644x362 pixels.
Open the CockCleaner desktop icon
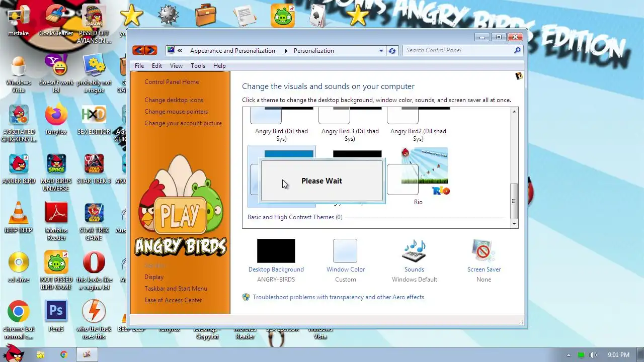tap(56, 20)
